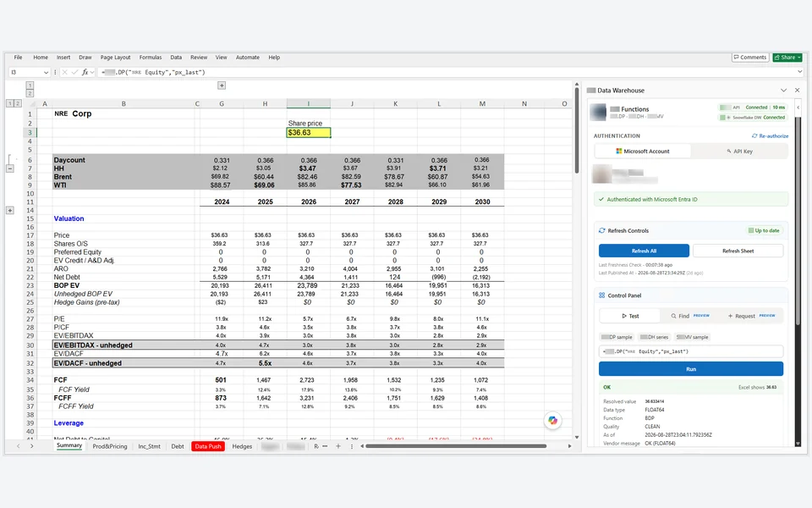
Task: Insert the DH series chip
Action: point(654,337)
